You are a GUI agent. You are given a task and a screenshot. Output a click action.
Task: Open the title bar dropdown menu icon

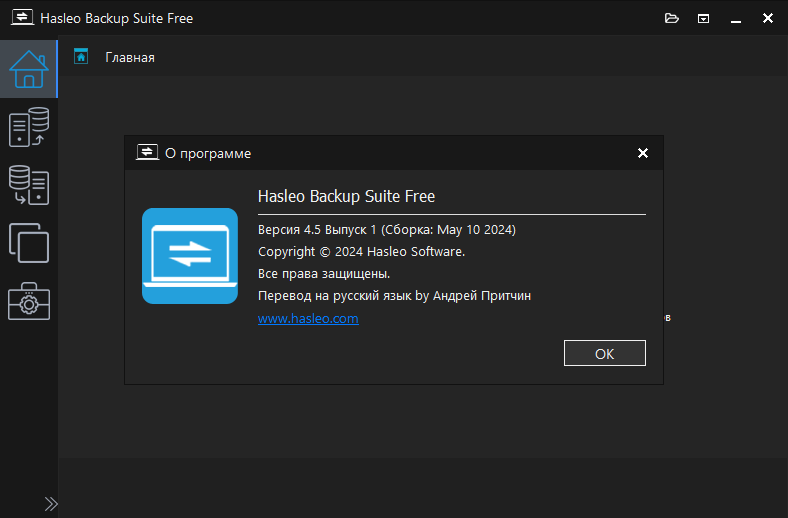coord(704,19)
